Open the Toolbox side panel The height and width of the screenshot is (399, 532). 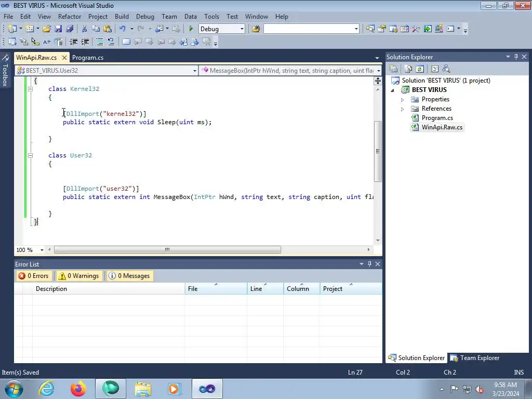pyautogui.click(x=5, y=70)
